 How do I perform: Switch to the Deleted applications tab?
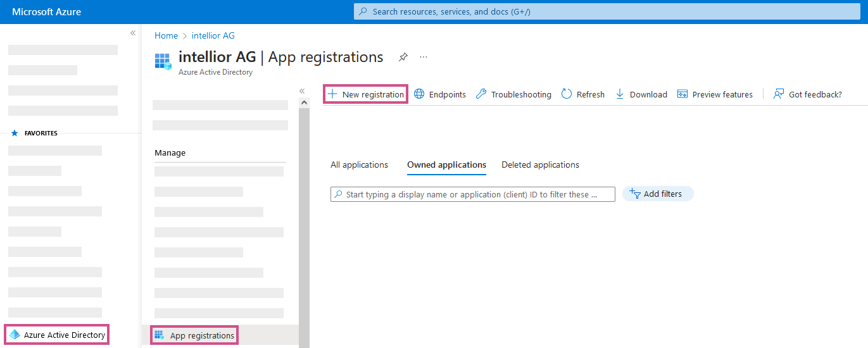tap(540, 165)
